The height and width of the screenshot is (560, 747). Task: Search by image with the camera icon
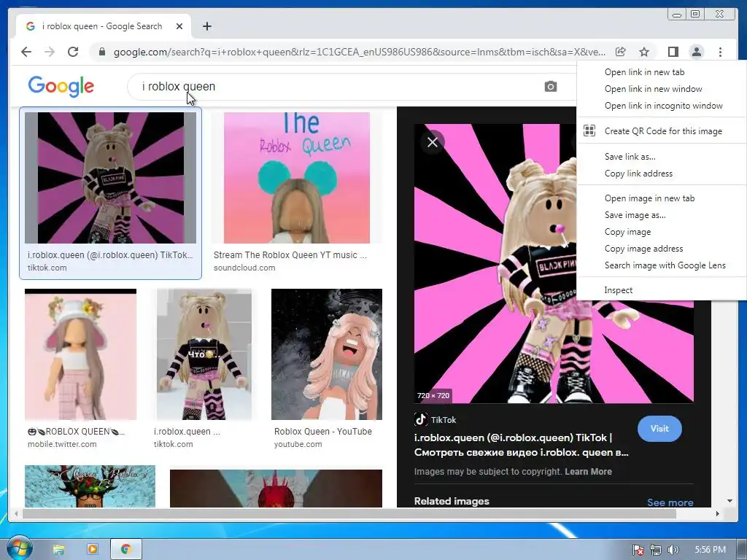point(550,87)
